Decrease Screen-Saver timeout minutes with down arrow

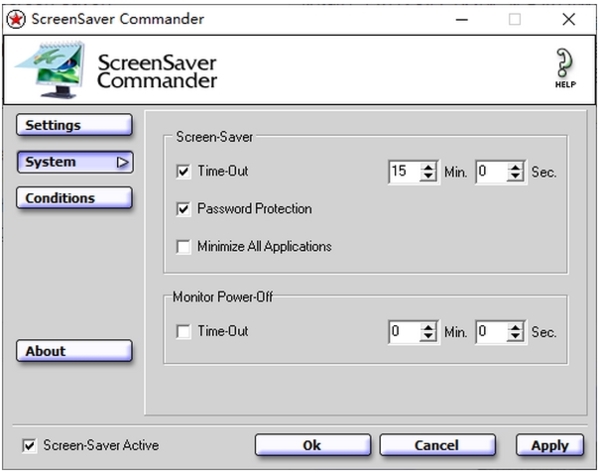pos(428,176)
